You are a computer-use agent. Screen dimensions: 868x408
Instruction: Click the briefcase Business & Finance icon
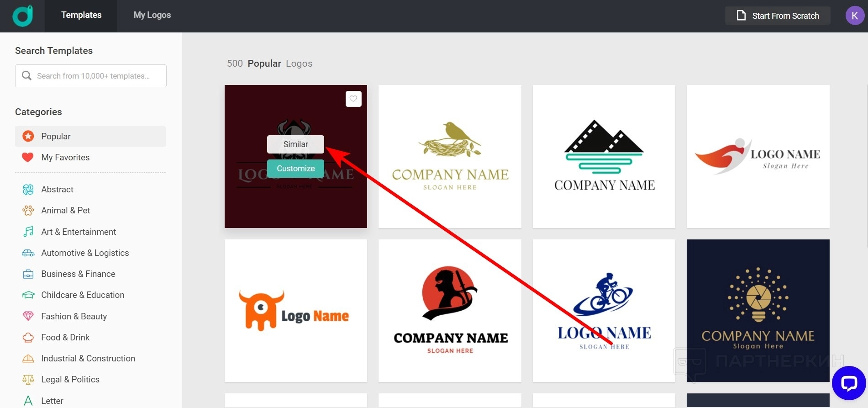tap(28, 274)
